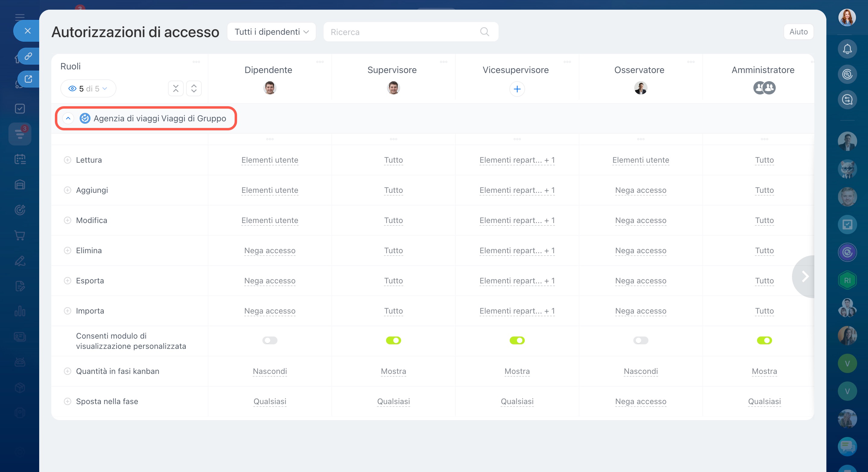This screenshot has height=472, width=868.
Task: Click the Aiuto help button
Action: 798,32
